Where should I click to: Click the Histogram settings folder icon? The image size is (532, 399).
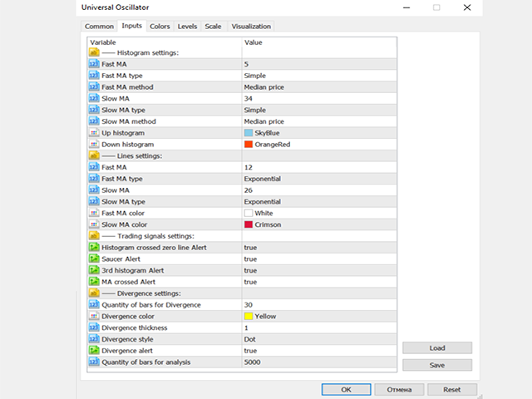[x=94, y=52]
